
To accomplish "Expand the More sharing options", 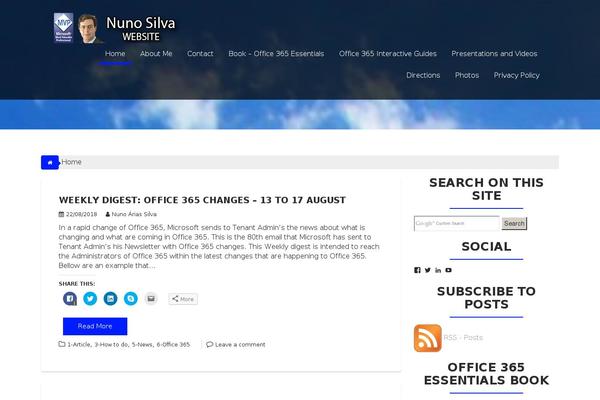I will tap(183, 299).
